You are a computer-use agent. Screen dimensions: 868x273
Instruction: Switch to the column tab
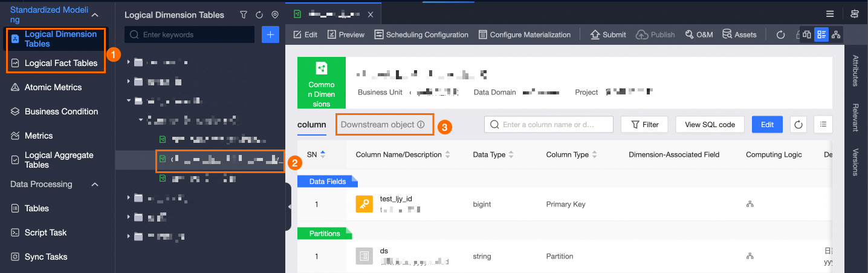point(312,125)
